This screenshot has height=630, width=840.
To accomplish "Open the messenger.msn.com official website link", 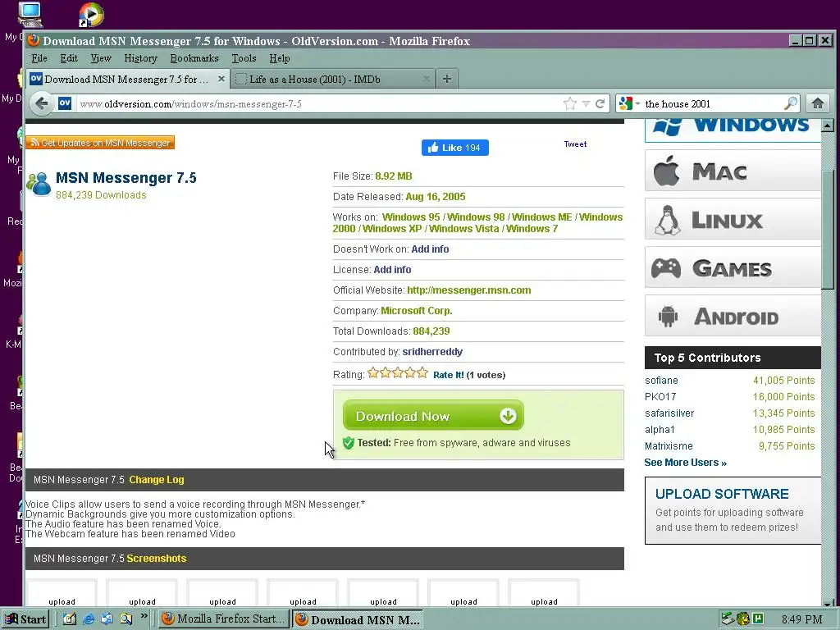I will (x=468, y=290).
